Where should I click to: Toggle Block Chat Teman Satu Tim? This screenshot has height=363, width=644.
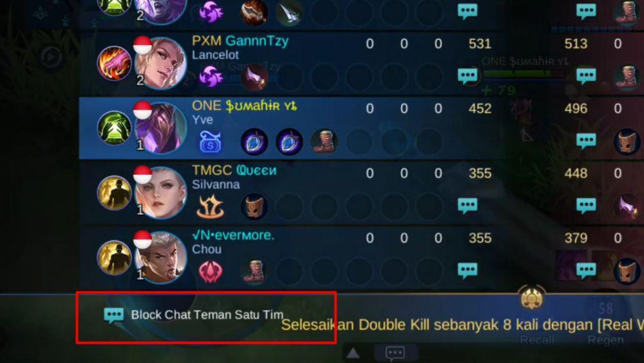click(x=193, y=315)
